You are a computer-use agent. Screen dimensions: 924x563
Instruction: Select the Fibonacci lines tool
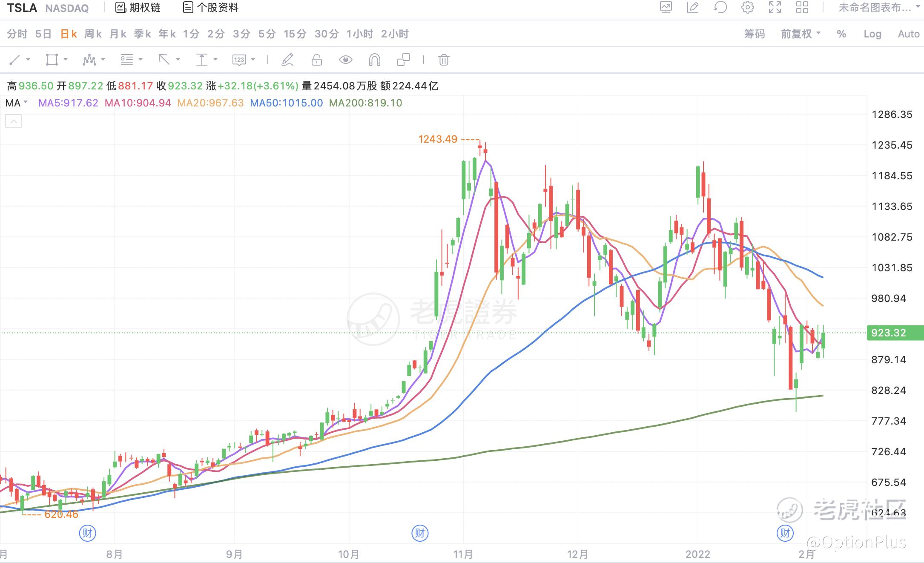(126, 60)
